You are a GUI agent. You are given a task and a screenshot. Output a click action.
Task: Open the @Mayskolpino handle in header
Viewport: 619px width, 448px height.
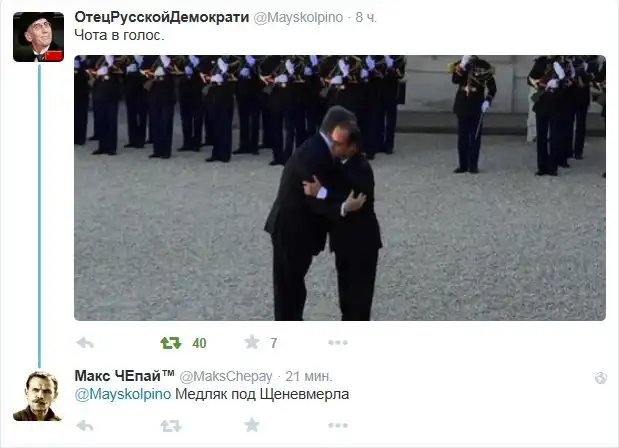[x=298, y=17]
